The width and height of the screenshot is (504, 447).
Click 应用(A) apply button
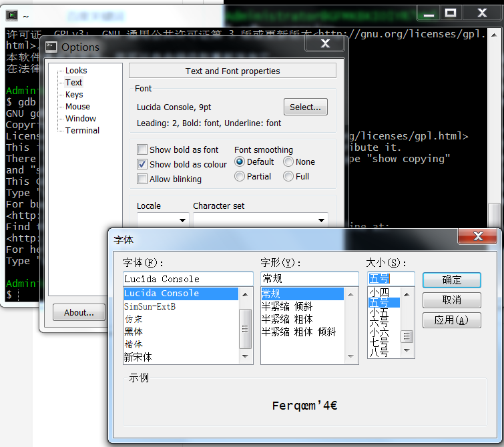click(452, 320)
